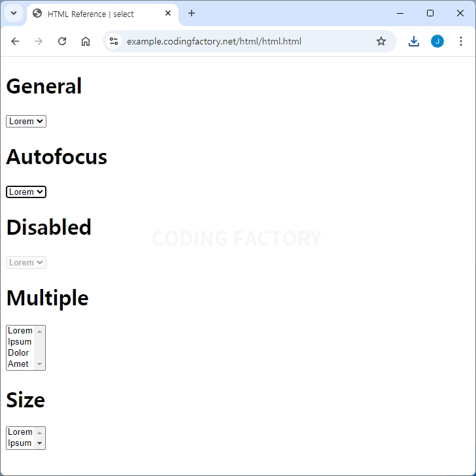
Task: Expand the tab search chevron
Action: 14,13
